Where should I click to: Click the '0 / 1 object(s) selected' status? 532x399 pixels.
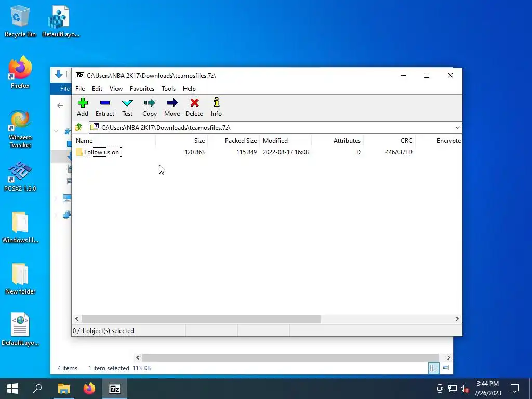103,331
